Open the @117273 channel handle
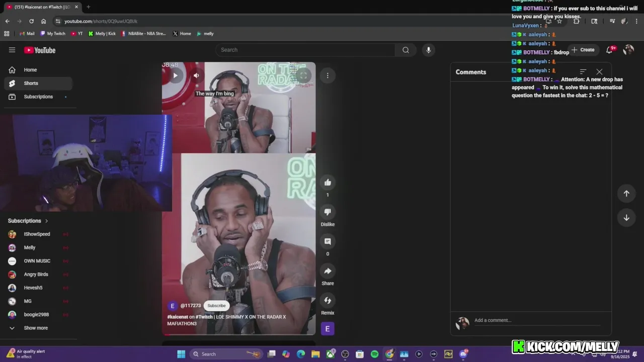644x362 pixels. point(191,306)
